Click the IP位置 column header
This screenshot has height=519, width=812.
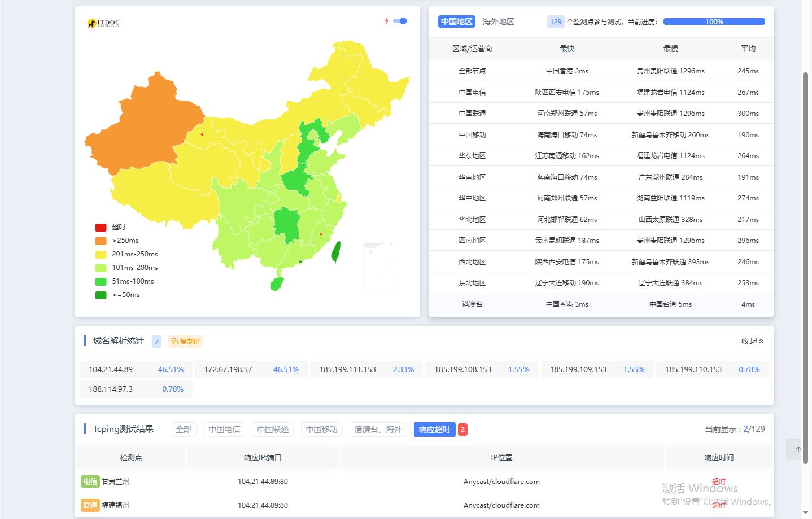click(501, 457)
